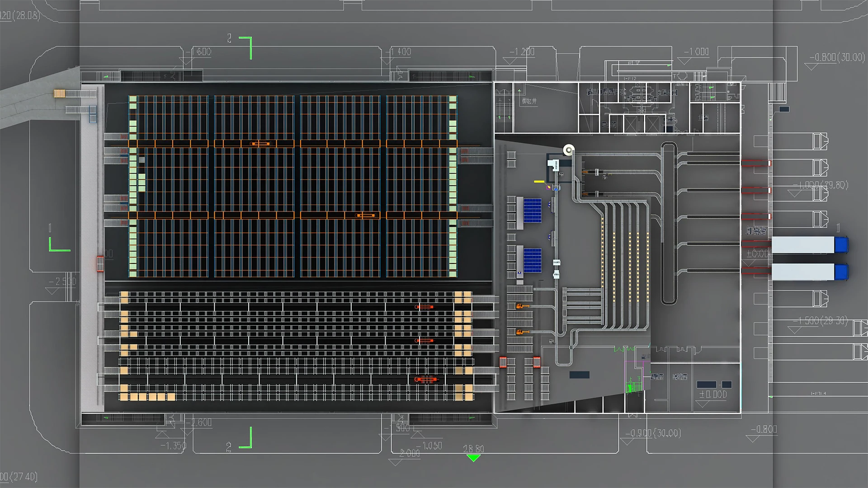Screen dimensions: 868x488
Task: Select the yellow bar marker near conveyor
Action: pyautogui.click(x=539, y=182)
